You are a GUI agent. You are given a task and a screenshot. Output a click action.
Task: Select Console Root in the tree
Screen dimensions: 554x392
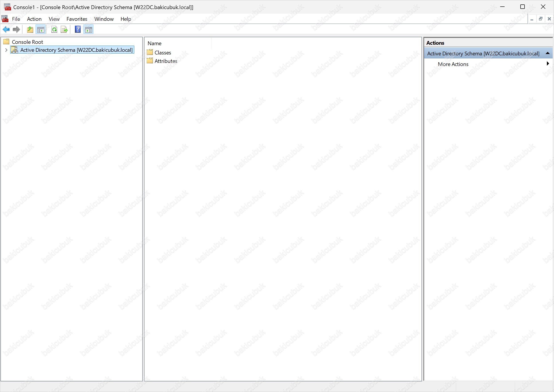[x=27, y=42]
